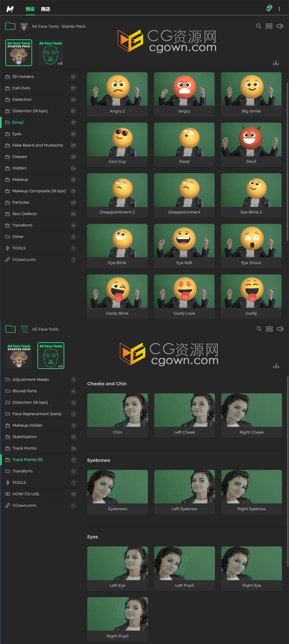Open Track Points category with 36 items

pyautogui.click(x=39, y=448)
